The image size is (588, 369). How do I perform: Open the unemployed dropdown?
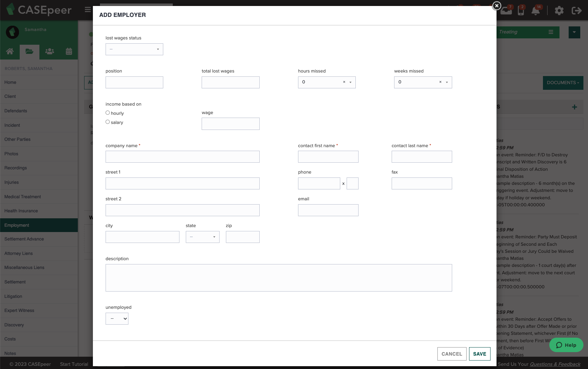click(117, 318)
